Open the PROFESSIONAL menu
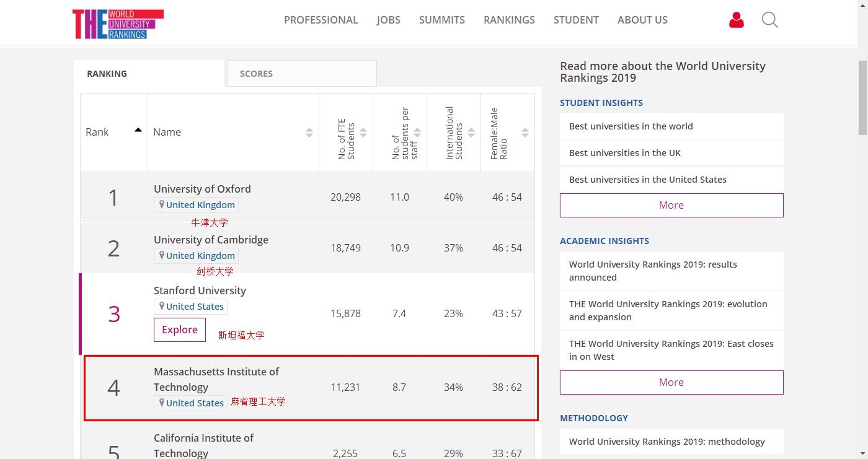The width and height of the screenshot is (868, 459). [x=321, y=20]
